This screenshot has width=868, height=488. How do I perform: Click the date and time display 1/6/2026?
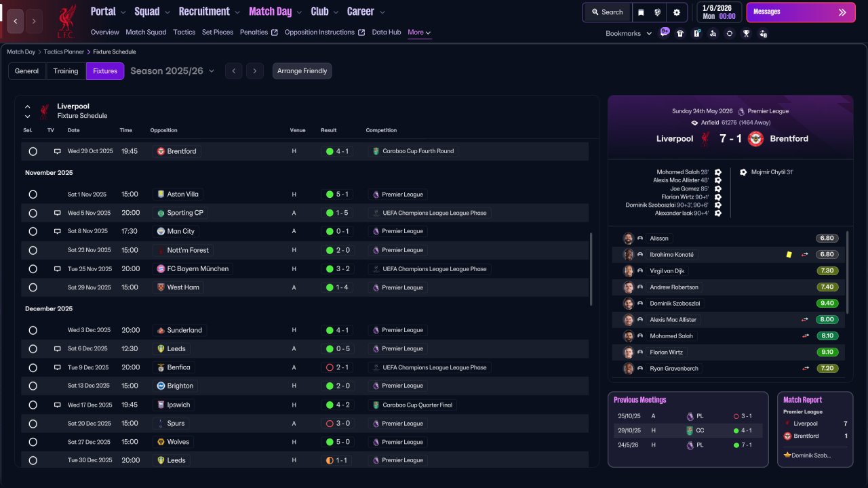pyautogui.click(x=719, y=12)
